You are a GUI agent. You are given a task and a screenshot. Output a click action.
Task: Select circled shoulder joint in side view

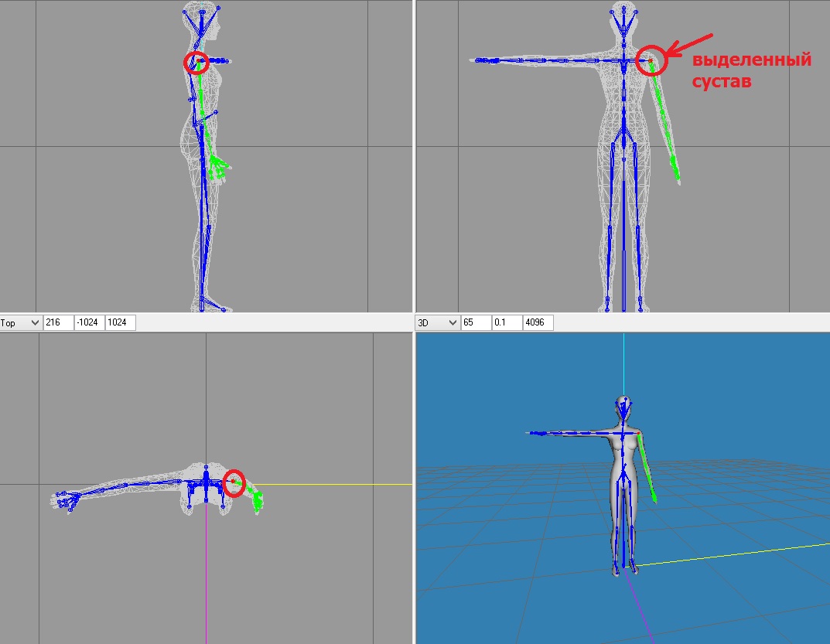(x=198, y=60)
